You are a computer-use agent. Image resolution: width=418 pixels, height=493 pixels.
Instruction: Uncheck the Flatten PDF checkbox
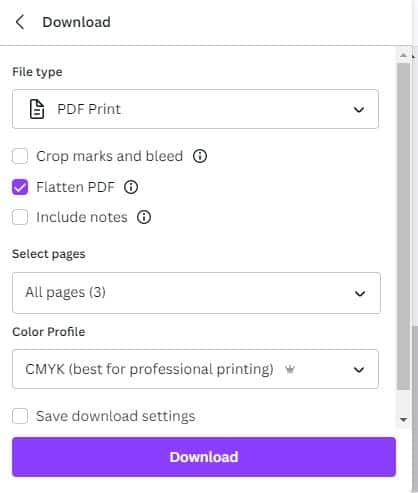[20, 187]
